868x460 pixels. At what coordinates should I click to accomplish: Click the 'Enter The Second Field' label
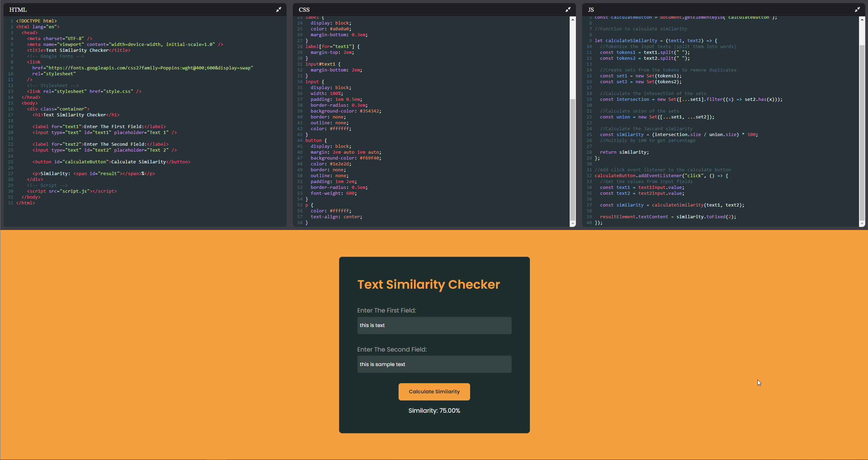[392, 349]
